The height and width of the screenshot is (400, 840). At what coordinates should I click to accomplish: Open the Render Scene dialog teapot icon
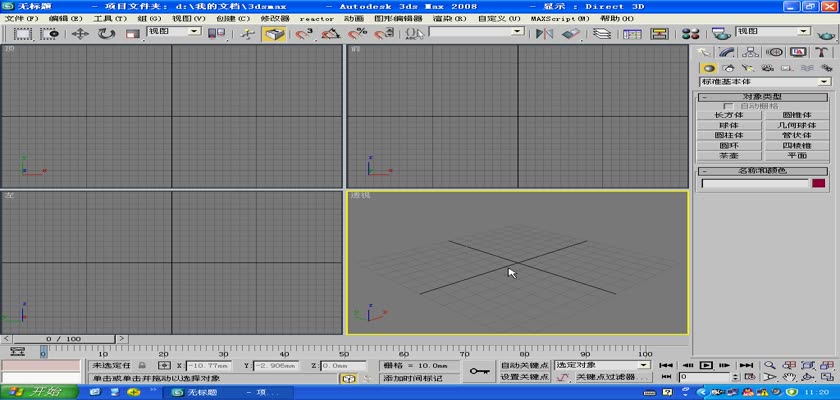coord(721,34)
